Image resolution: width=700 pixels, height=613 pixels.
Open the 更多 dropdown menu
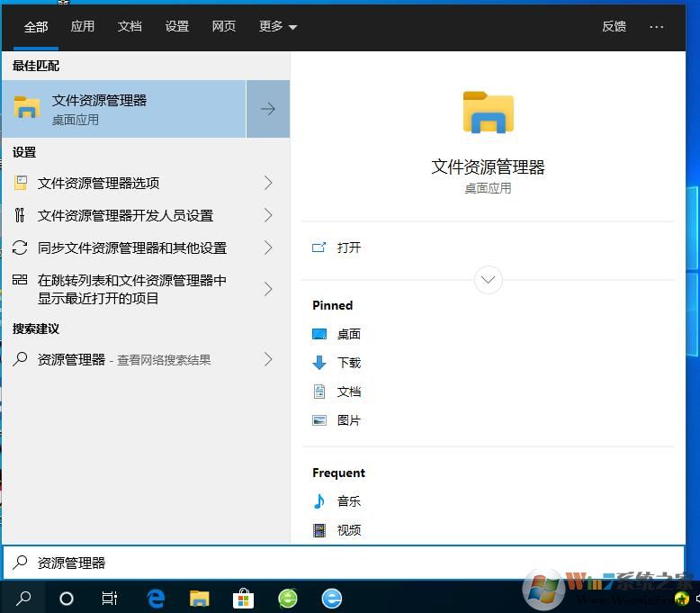coord(278,26)
